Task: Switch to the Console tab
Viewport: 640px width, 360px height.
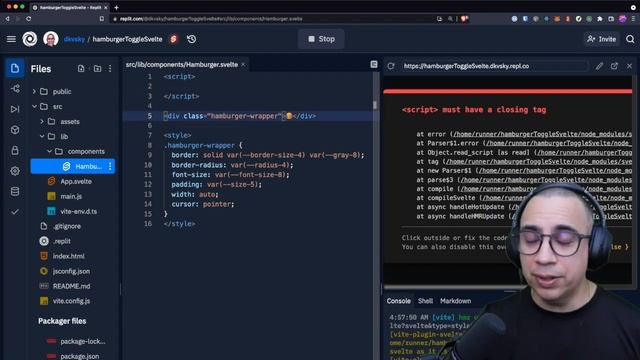Action: 399,301
